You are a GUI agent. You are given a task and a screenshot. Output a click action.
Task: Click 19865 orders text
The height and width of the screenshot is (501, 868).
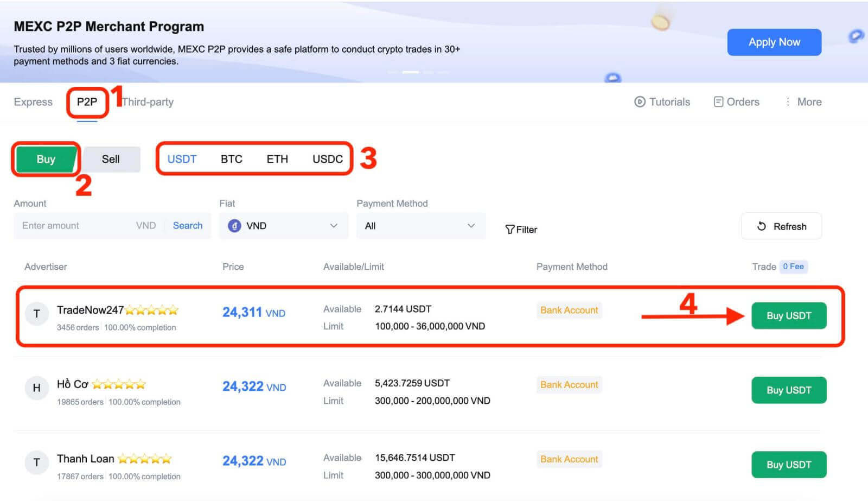(x=80, y=402)
